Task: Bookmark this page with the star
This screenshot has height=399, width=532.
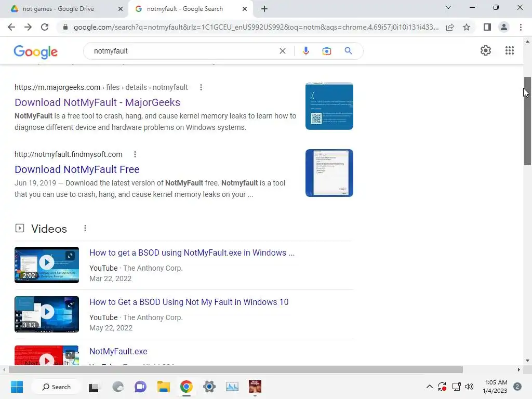Action: point(467,27)
